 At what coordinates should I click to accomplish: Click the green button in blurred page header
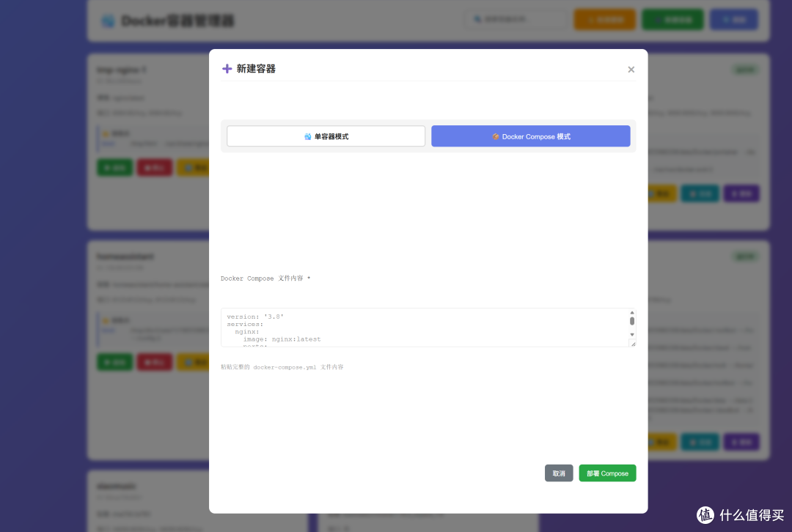click(672, 20)
